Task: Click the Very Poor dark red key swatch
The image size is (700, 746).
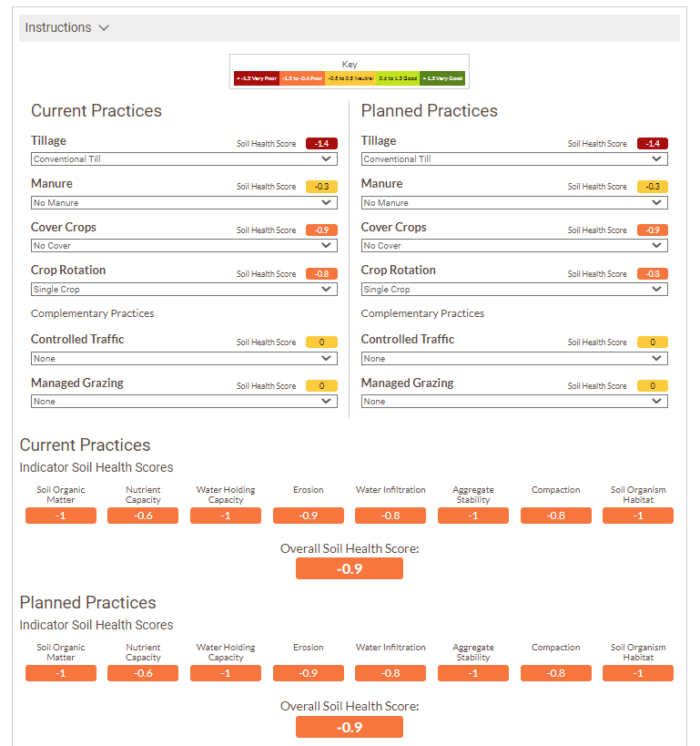Action: click(257, 79)
